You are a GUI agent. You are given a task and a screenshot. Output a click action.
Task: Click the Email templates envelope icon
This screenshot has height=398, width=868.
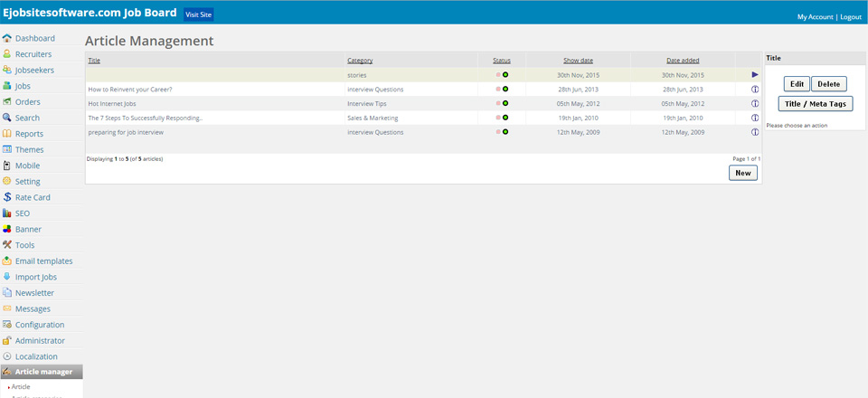tap(6, 261)
